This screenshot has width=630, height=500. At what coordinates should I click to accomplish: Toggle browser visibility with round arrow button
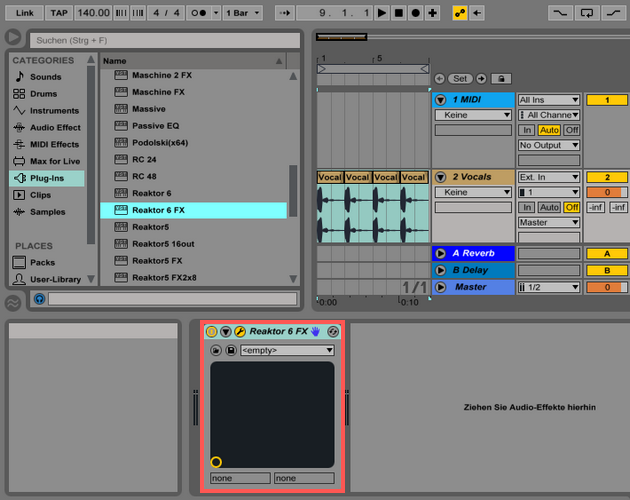(x=13, y=37)
